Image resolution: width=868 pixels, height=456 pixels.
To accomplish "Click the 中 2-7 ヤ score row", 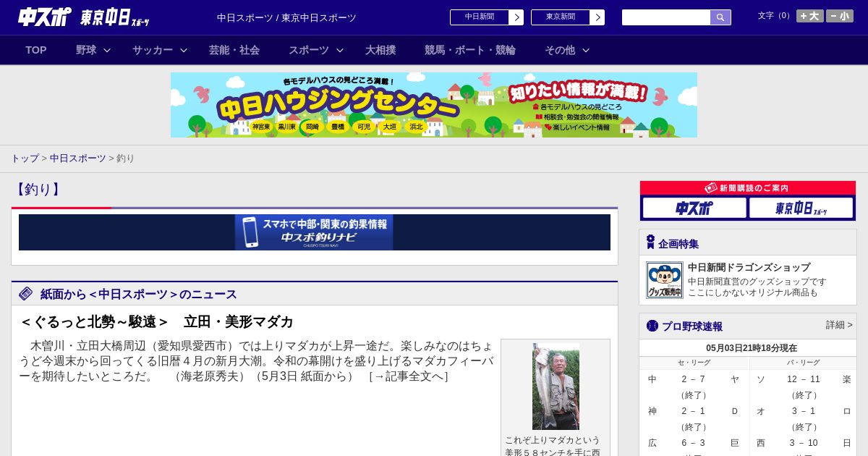I will 694,379.
